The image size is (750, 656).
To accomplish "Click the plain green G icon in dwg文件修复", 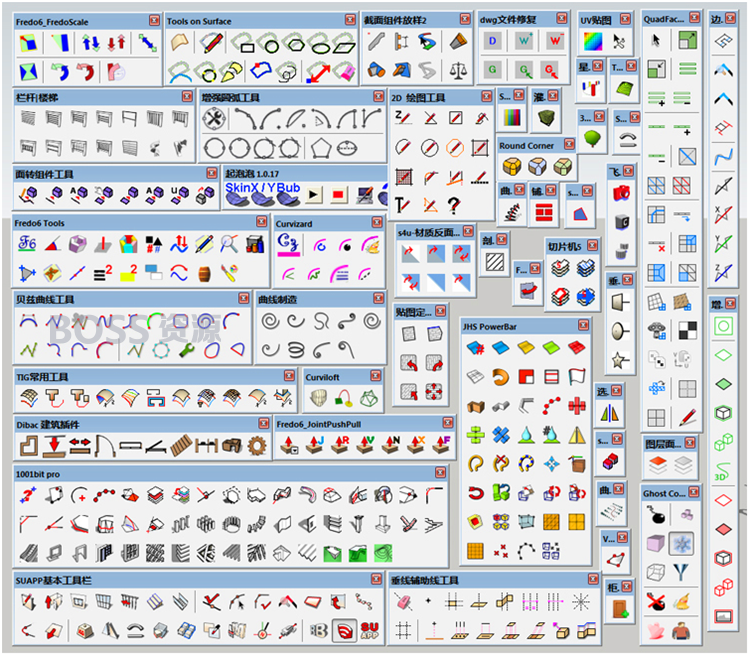I will (493, 70).
